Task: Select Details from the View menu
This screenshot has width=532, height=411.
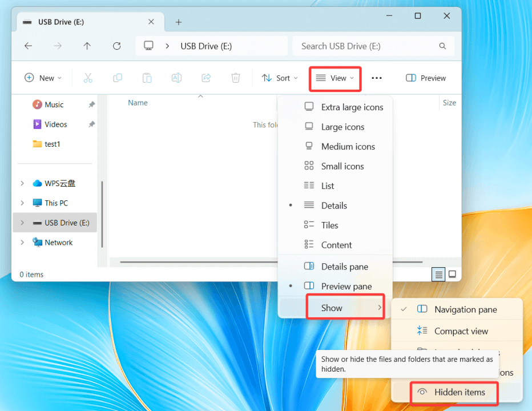Action: click(334, 205)
